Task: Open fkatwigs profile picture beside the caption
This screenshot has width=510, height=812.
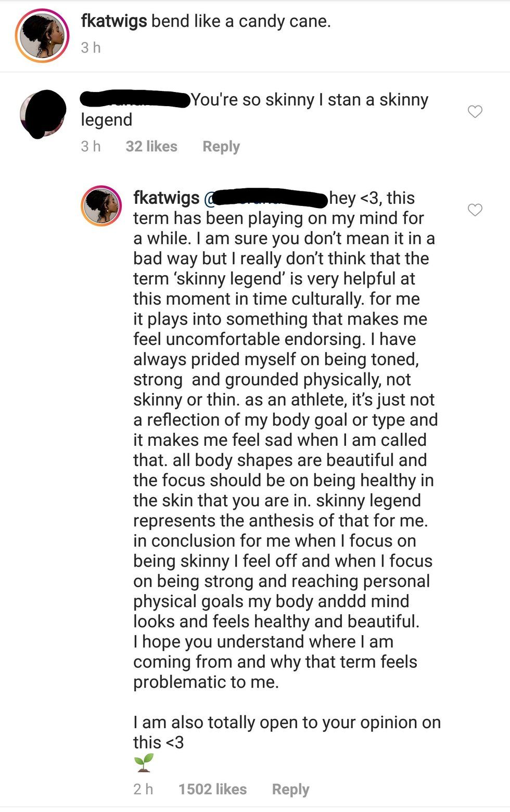Action: tap(42, 36)
